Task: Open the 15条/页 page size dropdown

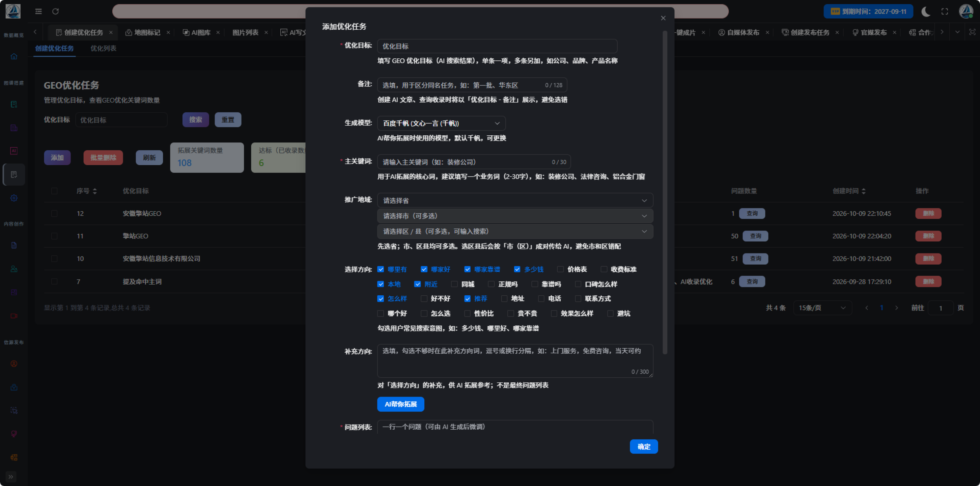Action: pos(822,307)
